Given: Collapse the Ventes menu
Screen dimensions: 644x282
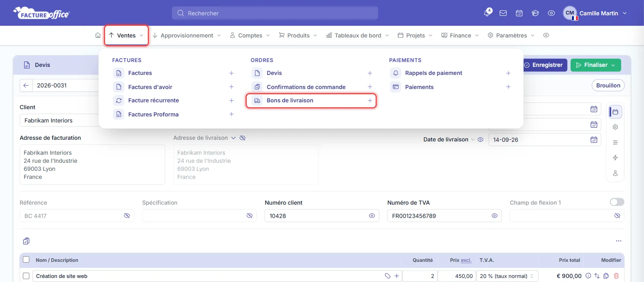Looking at the screenshot, I should (x=126, y=35).
